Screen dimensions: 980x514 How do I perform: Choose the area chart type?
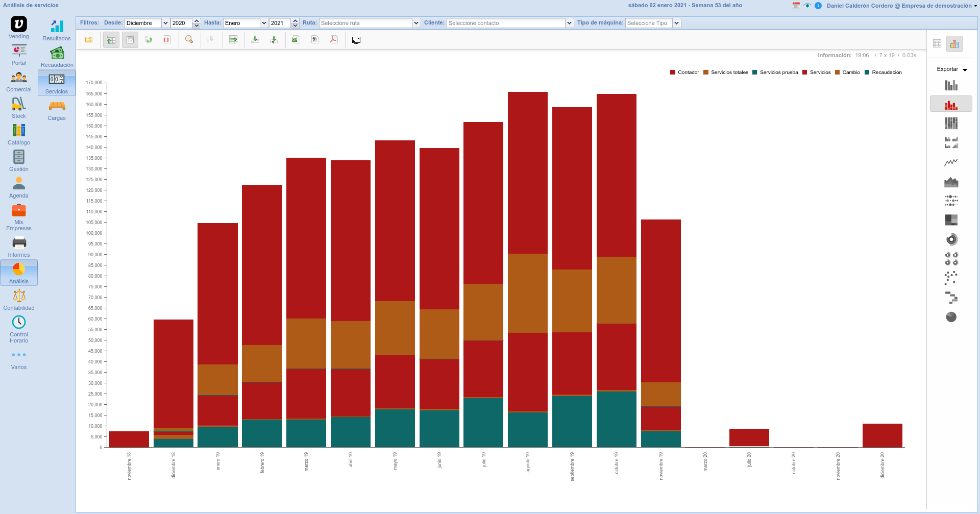click(x=951, y=182)
